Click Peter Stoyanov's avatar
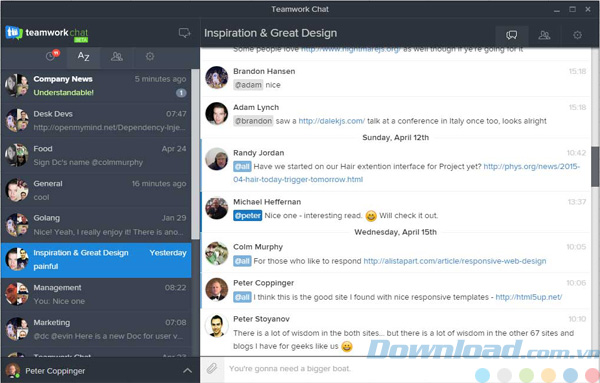This screenshot has height=383, width=600. pyautogui.click(x=217, y=326)
